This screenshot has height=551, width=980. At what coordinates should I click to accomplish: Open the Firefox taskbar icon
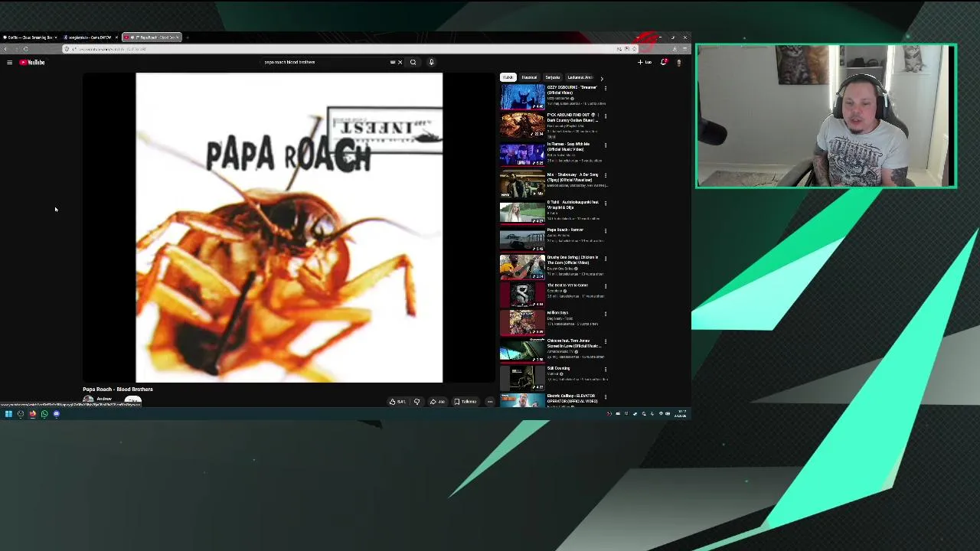[x=32, y=414]
